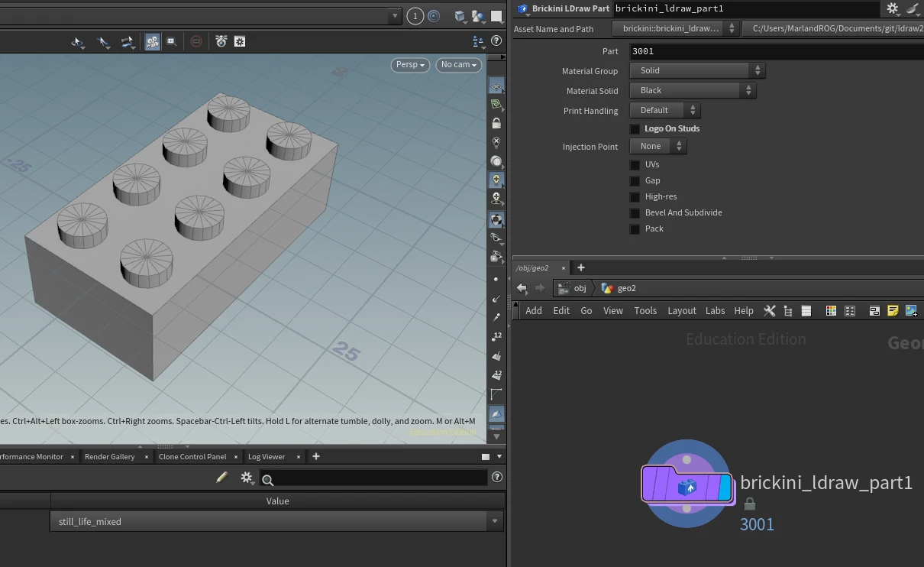924x567 pixels.
Task: Open the Print Handling Default dropdown
Action: [664, 110]
